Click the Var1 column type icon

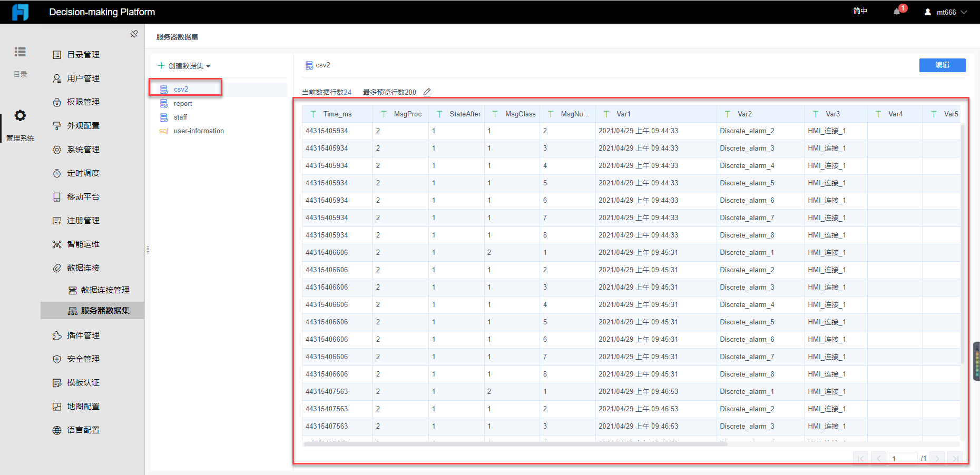coord(606,114)
